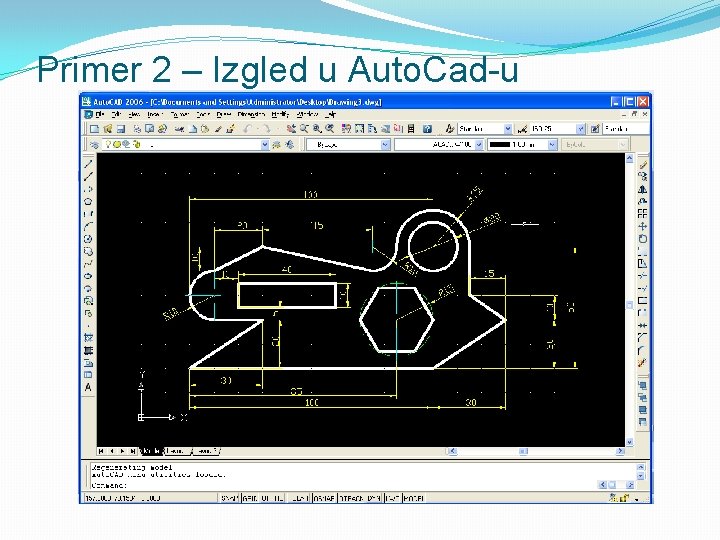Toggle POLAR tracking in the status bar
This screenshot has width=720, height=540.
(299, 498)
